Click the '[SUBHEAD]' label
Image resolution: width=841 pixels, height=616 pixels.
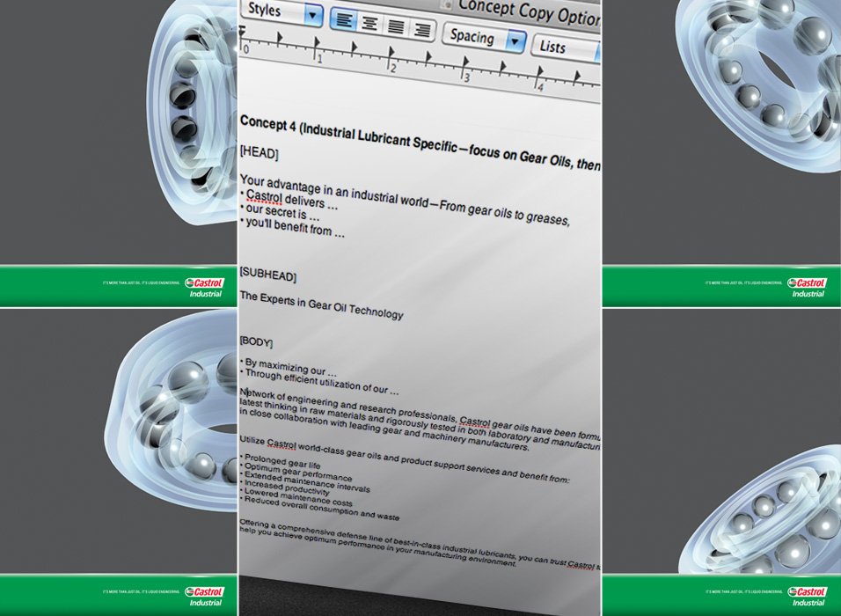tap(268, 275)
